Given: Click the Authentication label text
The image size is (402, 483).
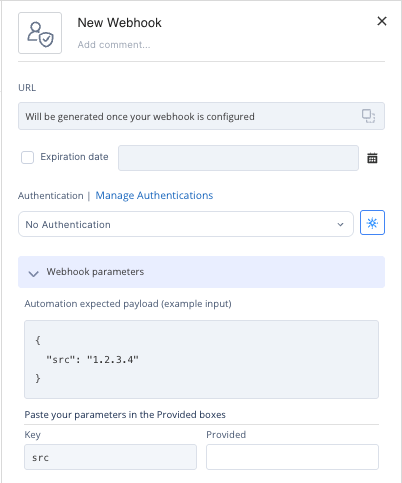Looking at the screenshot, I should 51,196.
